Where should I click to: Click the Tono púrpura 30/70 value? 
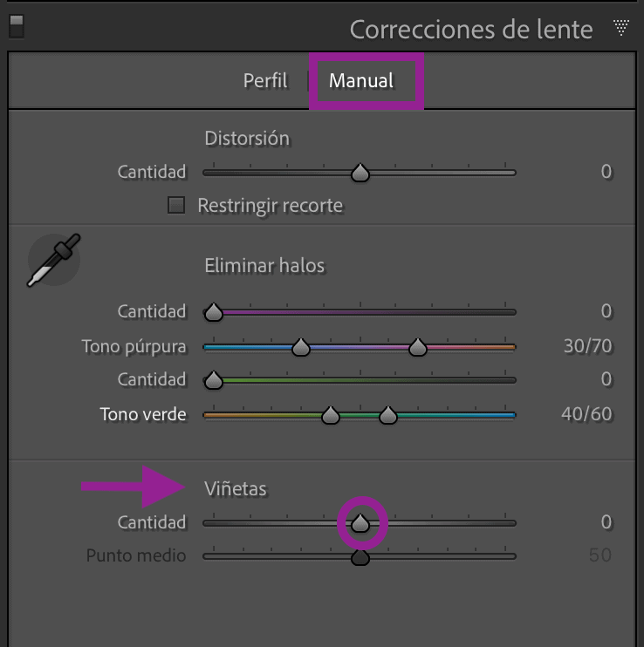tap(587, 346)
